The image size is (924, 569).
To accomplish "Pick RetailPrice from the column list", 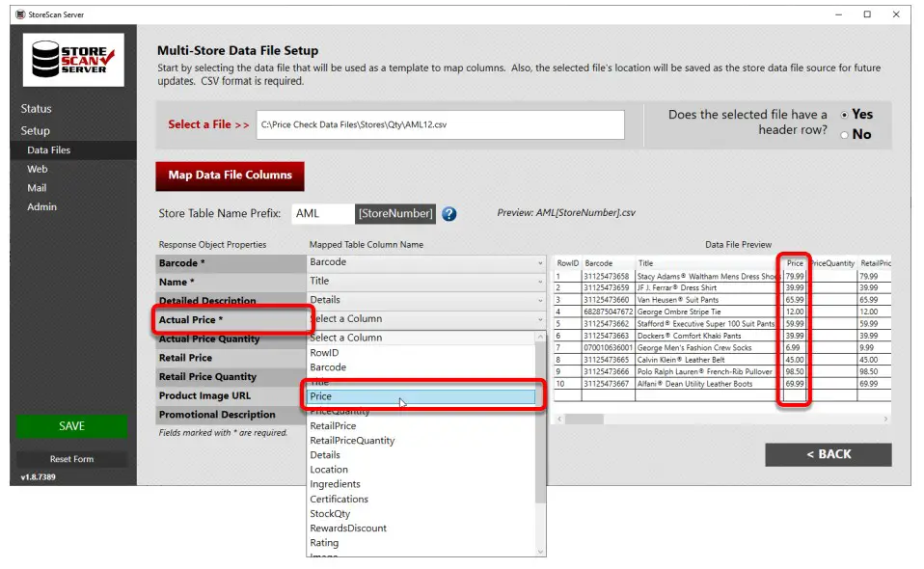I will pos(421,426).
